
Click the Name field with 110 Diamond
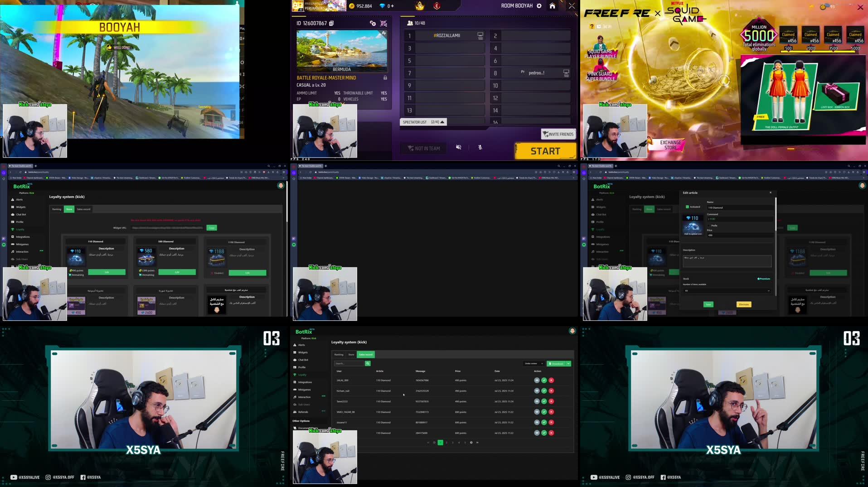(740, 207)
